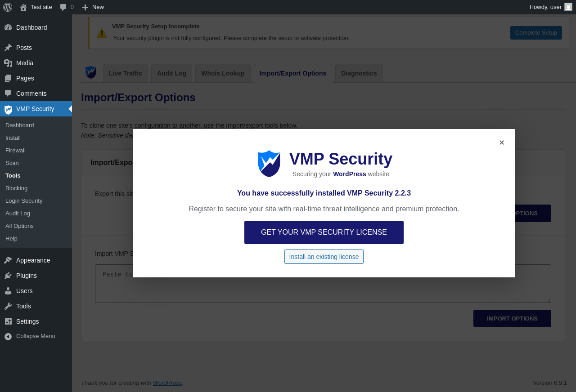Click Install an existing license
The width and height of the screenshot is (576, 392).
[x=324, y=257]
